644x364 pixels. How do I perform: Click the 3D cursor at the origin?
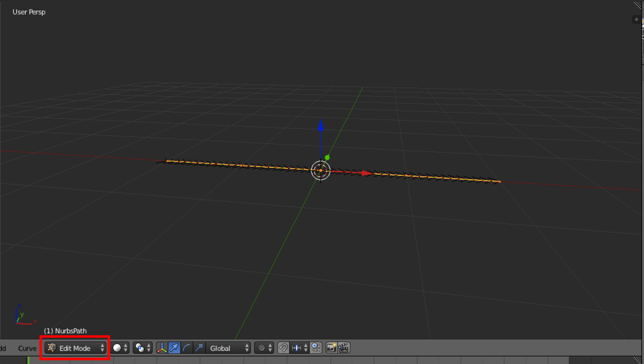tap(321, 170)
